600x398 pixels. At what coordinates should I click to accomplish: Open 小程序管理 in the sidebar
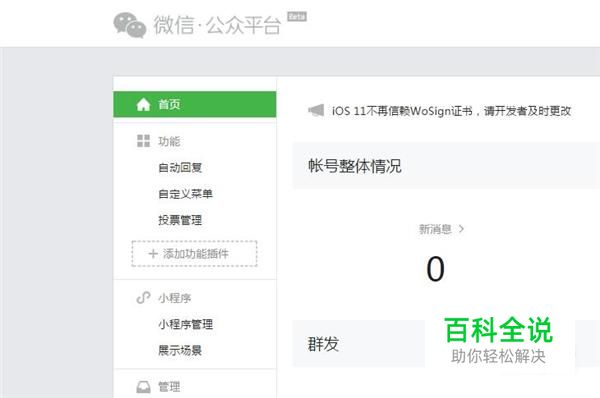(185, 324)
